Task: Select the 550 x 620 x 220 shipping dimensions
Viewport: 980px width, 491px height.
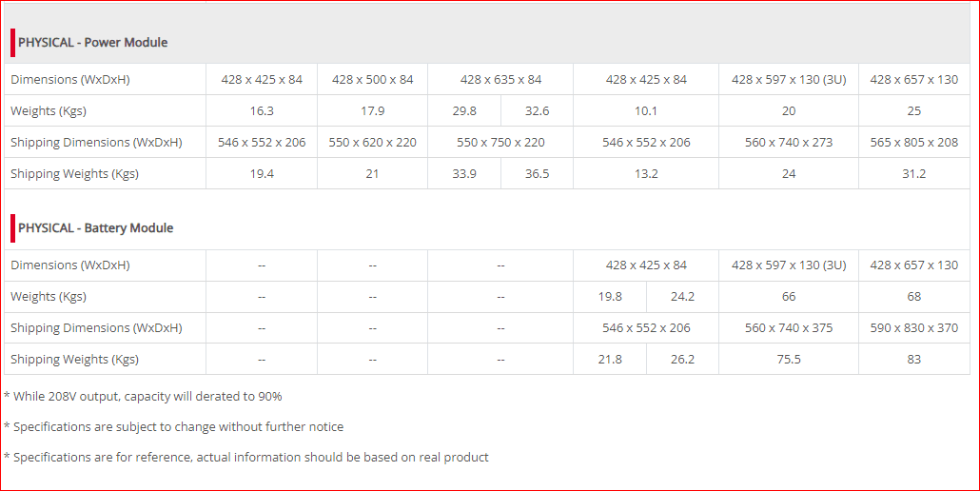Action: (373, 143)
